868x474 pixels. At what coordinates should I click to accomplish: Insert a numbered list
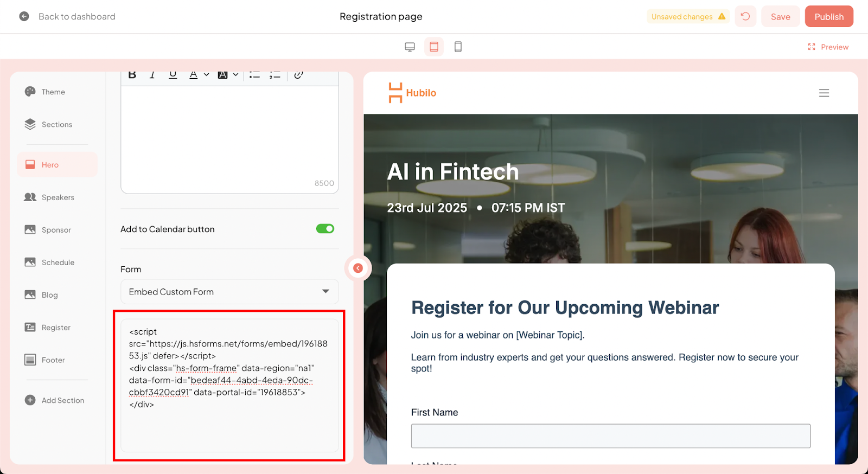(275, 75)
